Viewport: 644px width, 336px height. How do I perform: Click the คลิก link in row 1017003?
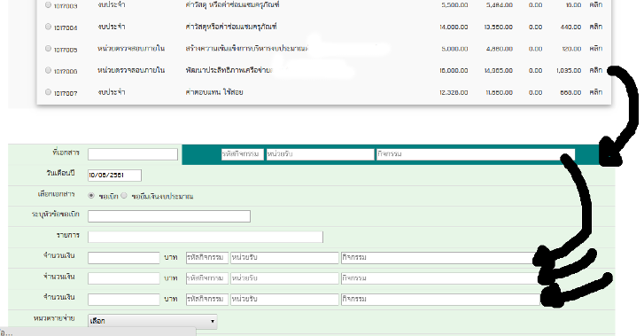[x=596, y=5]
